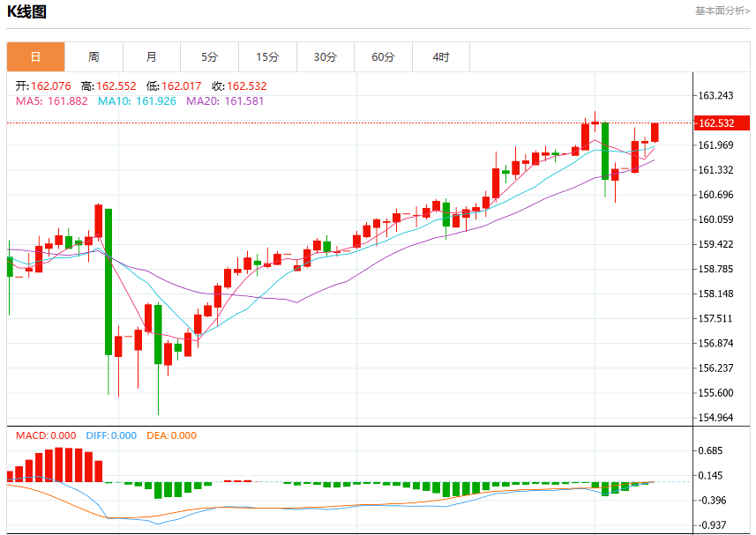The height and width of the screenshot is (535, 756).
Task: Open the 60分 chart tab
Action: 384,56
